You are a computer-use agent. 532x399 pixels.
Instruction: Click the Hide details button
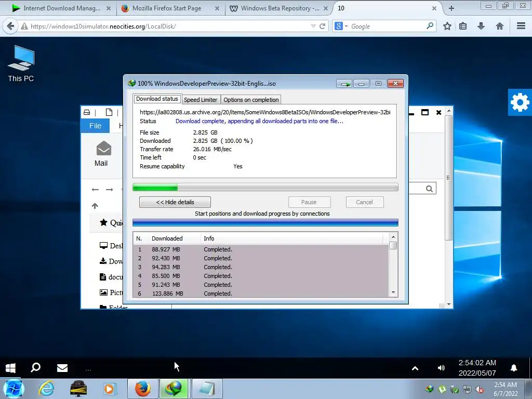175,202
